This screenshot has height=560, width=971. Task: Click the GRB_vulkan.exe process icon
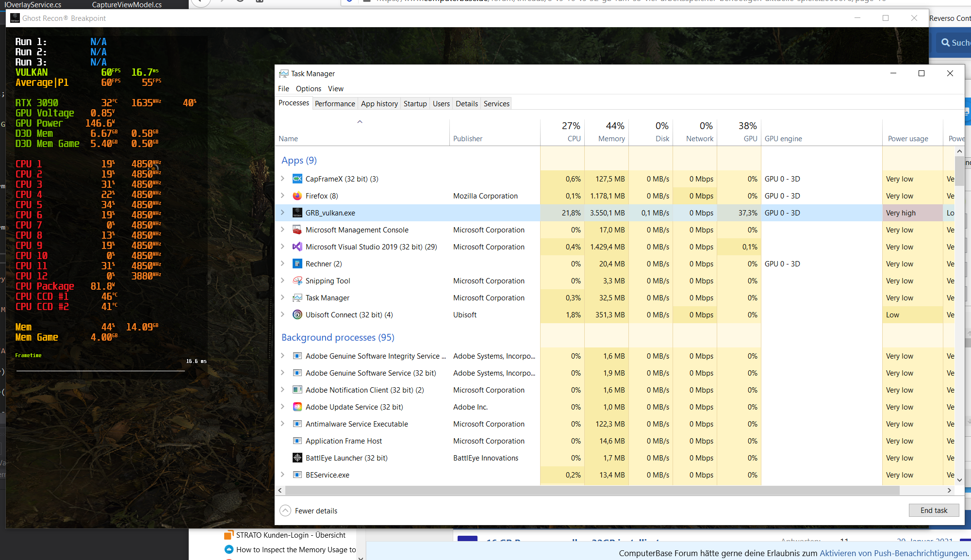pyautogui.click(x=297, y=213)
